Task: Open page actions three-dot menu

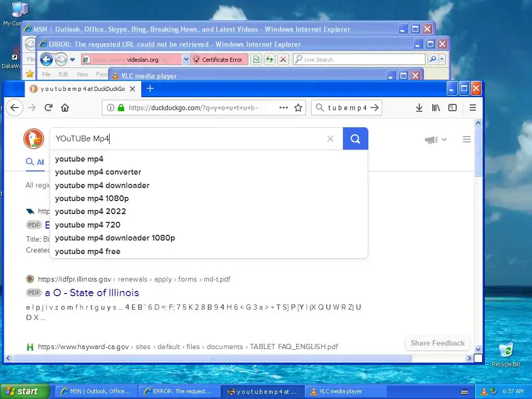Action: tap(283, 108)
